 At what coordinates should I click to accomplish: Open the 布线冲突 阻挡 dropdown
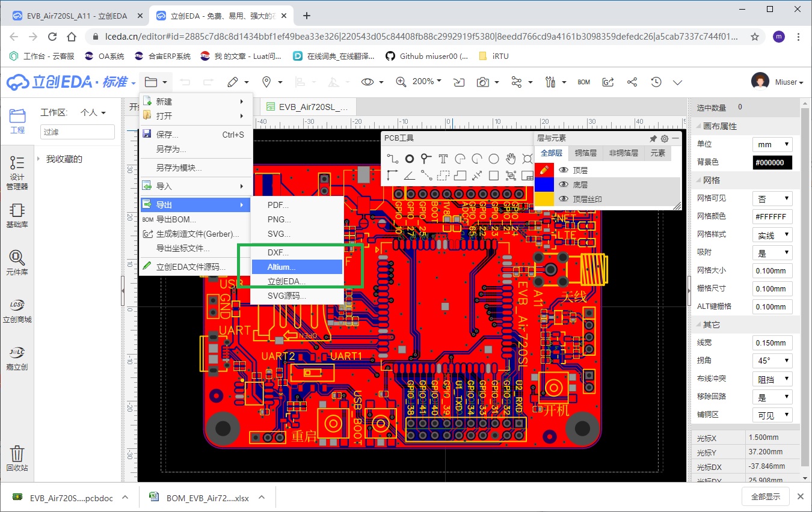[772, 379]
